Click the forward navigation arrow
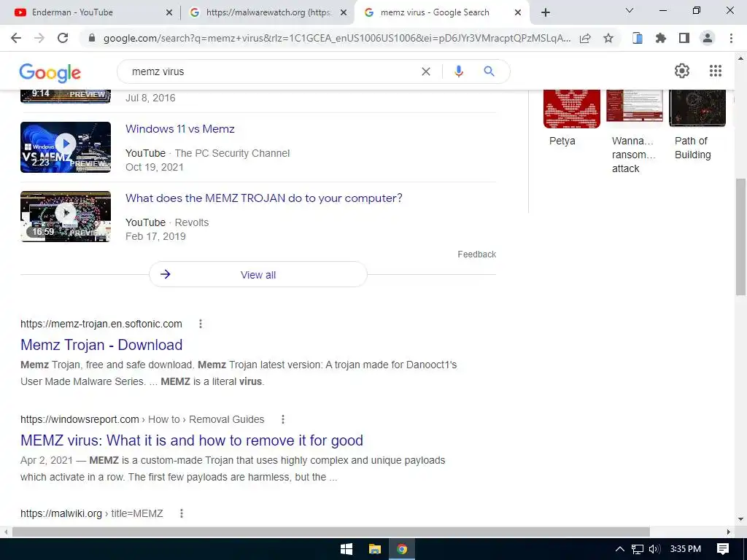The height and width of the screenshot is (560, 747). (x=39, y=38)
